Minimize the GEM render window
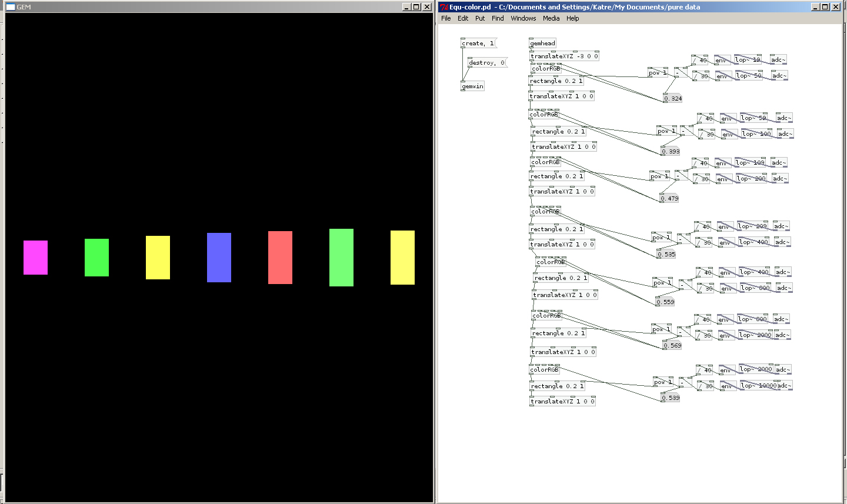847x504 pixels. (x=406, y=7)
